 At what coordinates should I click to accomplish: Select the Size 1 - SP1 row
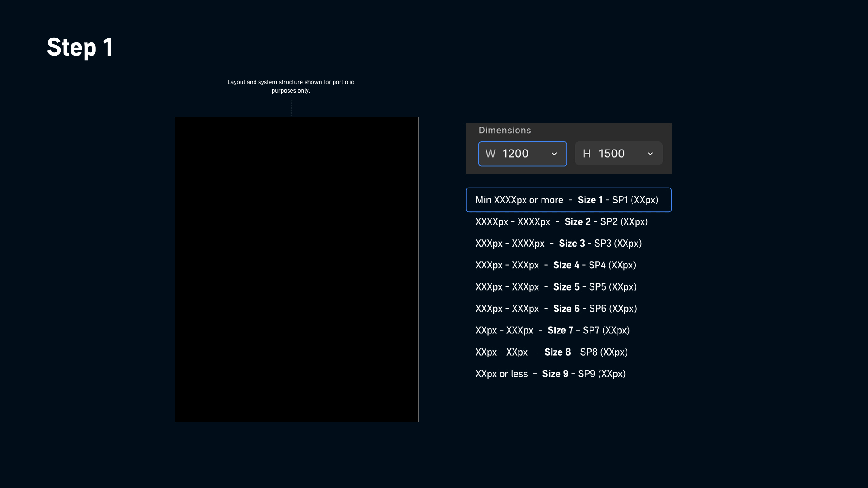tap(569, 200)
